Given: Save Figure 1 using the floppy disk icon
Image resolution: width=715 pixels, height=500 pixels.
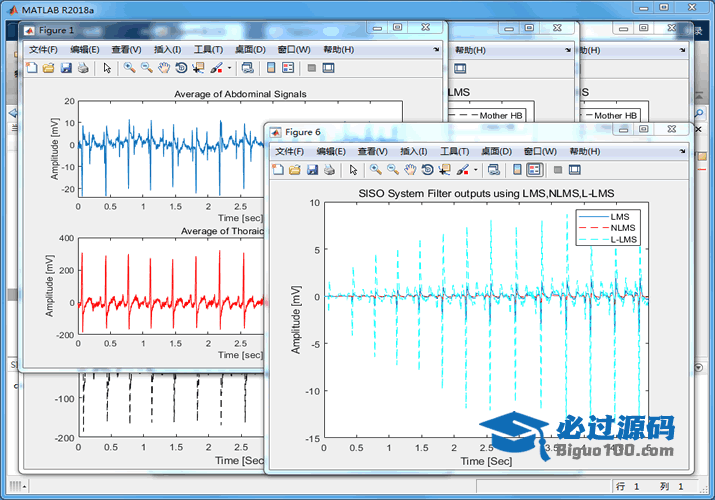Looking at the screenshot, I should (66, 68).
